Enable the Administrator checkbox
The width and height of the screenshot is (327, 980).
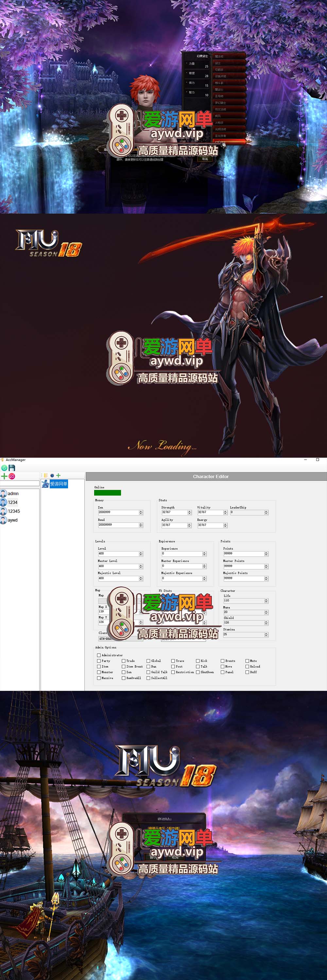99,655
